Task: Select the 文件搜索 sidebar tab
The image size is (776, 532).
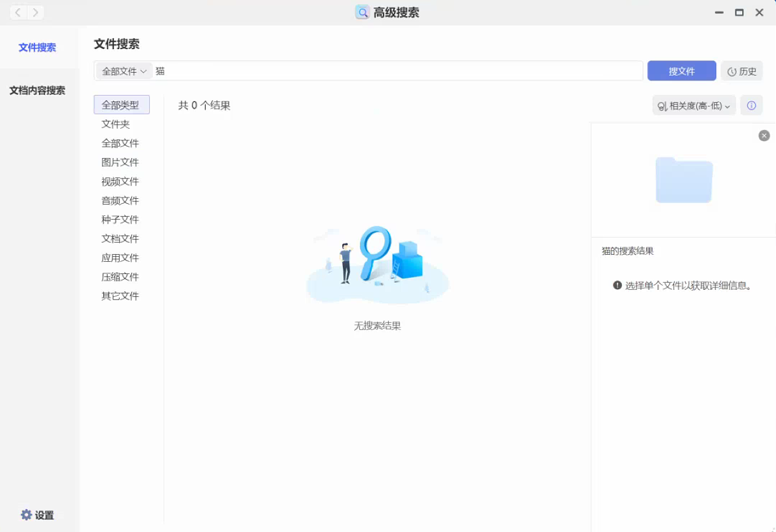Action: click(37, 47)
